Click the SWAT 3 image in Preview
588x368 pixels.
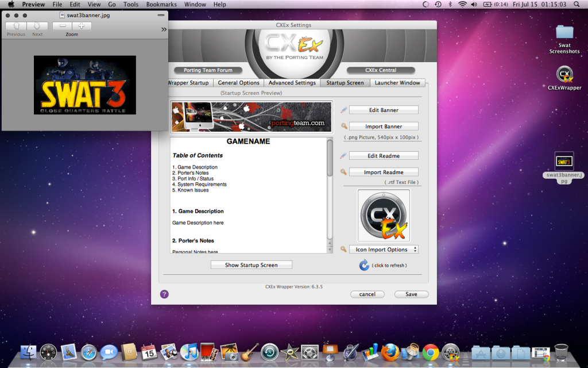[x=85, y=85]
